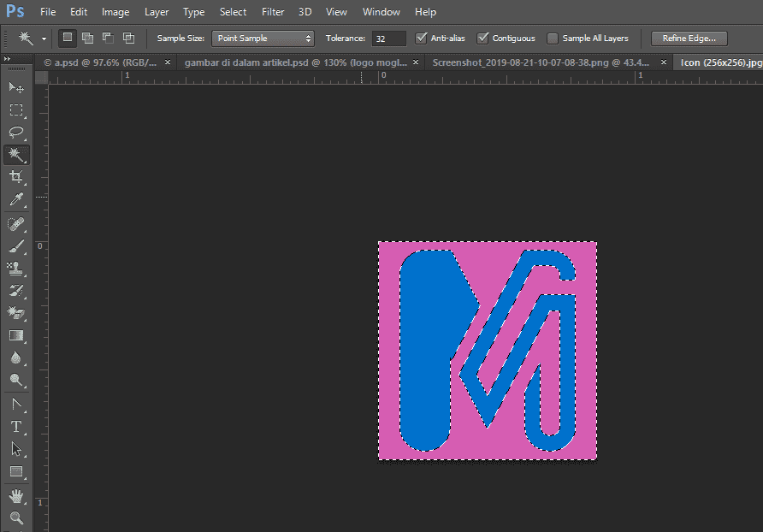The image size is (763, 532).
Task: Select the Crop tool
Action: pos(16,177)
